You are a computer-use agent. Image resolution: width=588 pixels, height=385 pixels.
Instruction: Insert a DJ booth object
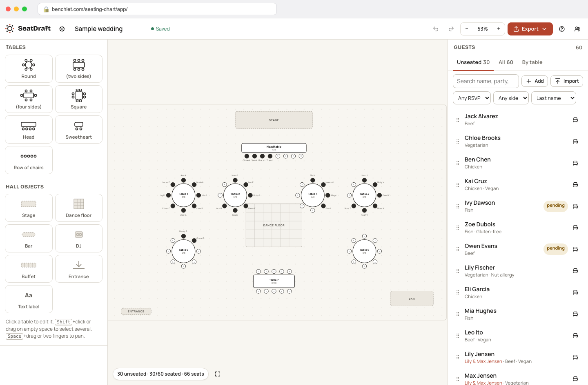(79, 239)
